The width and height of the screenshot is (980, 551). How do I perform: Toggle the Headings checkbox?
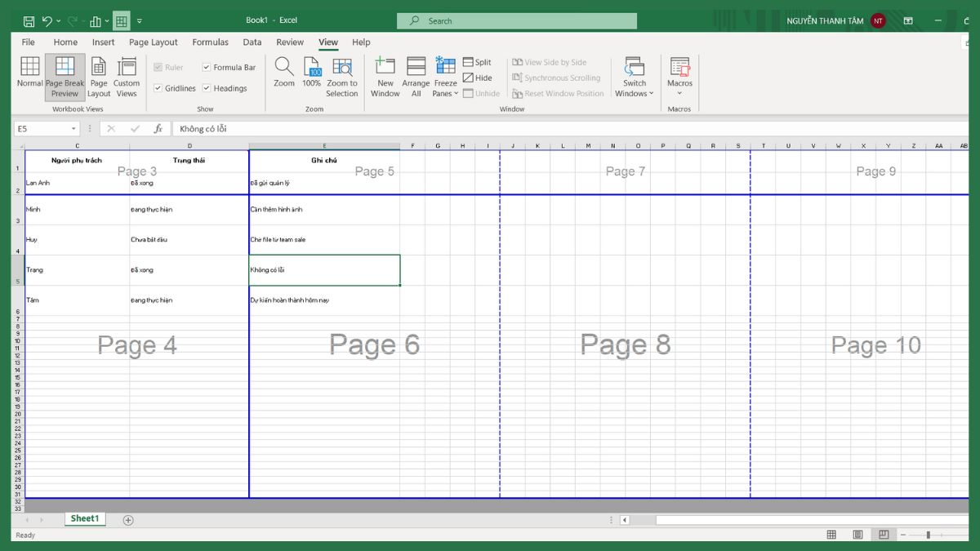207,88
